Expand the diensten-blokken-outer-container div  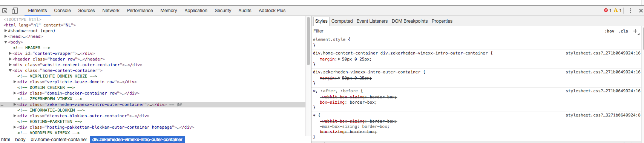[15, 116]
